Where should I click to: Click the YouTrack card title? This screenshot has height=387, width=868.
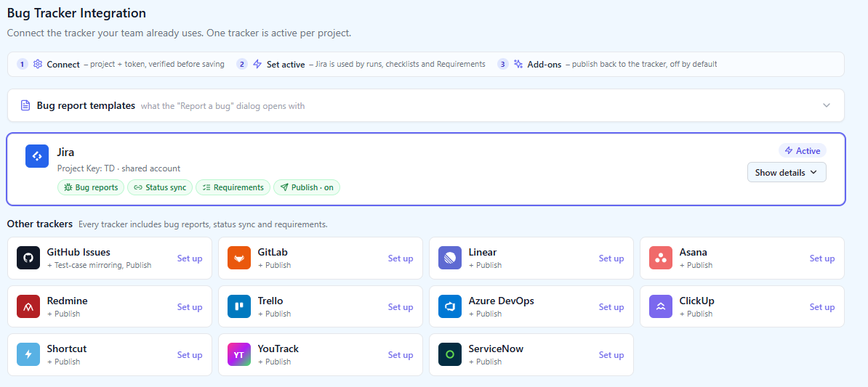278,349
